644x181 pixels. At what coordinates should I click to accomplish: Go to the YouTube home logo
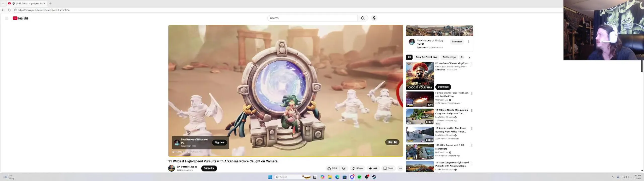pyautogui.click(x=21, y=18)
